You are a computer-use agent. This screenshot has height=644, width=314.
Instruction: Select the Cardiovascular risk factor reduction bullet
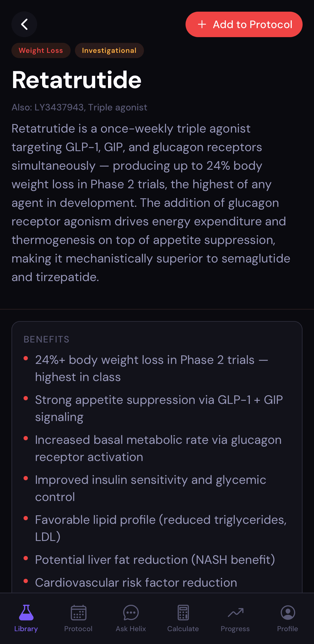[136, 582]
